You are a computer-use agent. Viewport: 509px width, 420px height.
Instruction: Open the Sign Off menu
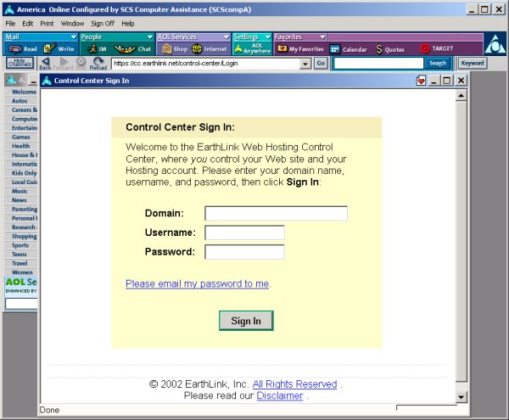coord(103,23)
